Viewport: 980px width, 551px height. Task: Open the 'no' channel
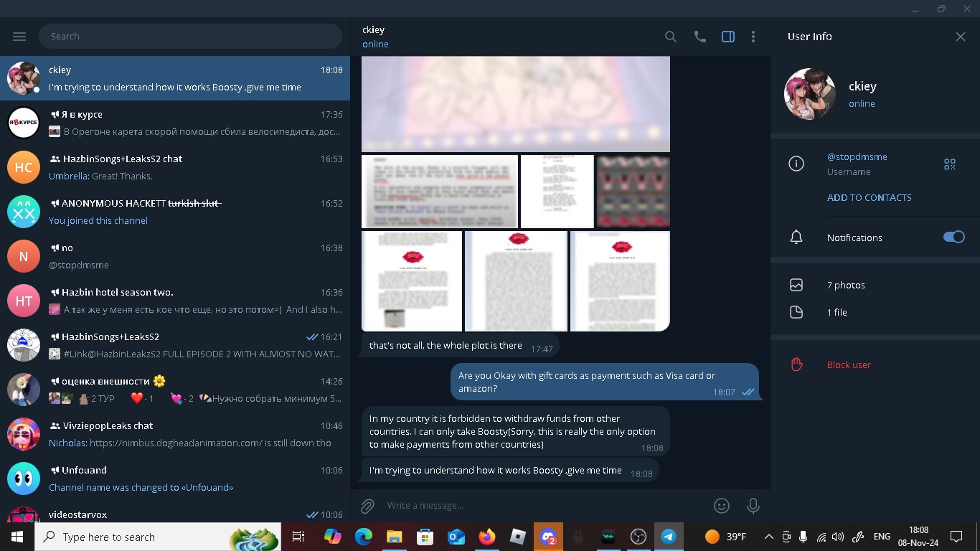(175, 256)
